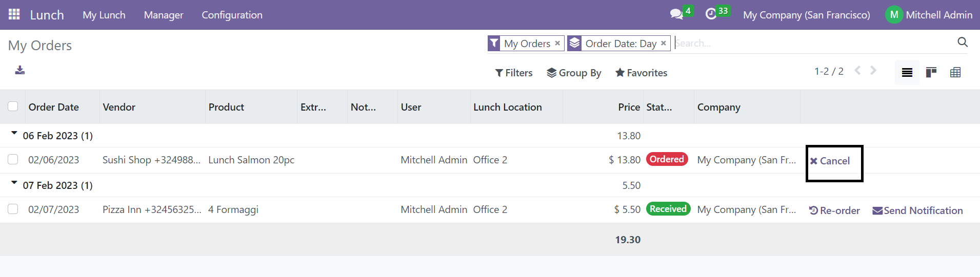The width and height of the screenshot is (980, 277).
Task: Switch to kanban view icon
Action: tap(931, 72)
